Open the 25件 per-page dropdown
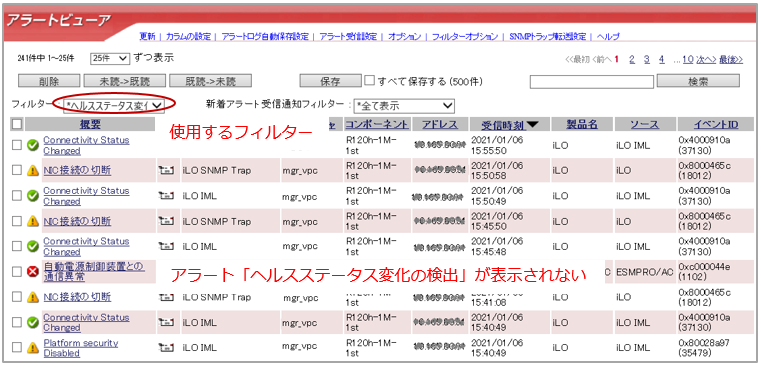The image size is (761, 368). click(110, 59)
